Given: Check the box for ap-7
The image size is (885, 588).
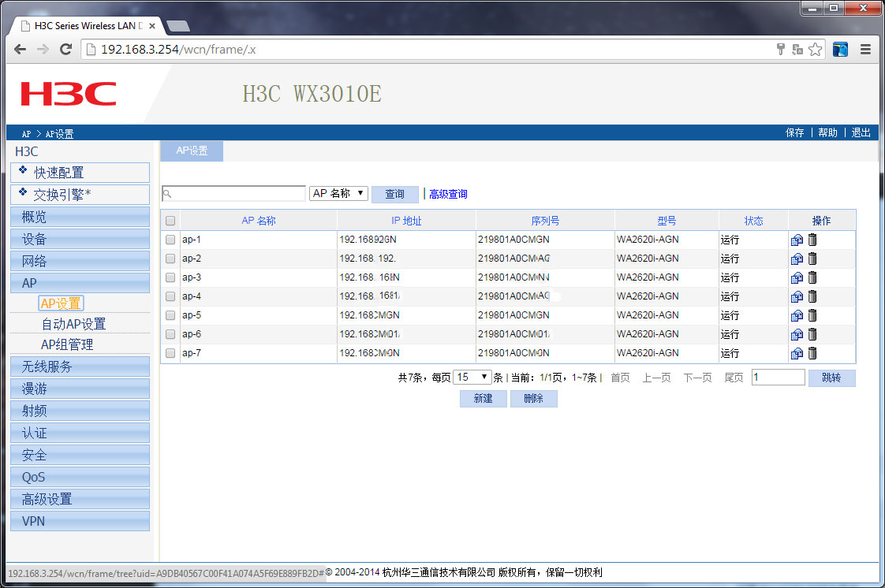Looking at the screenshot, I should pos(170,353).
